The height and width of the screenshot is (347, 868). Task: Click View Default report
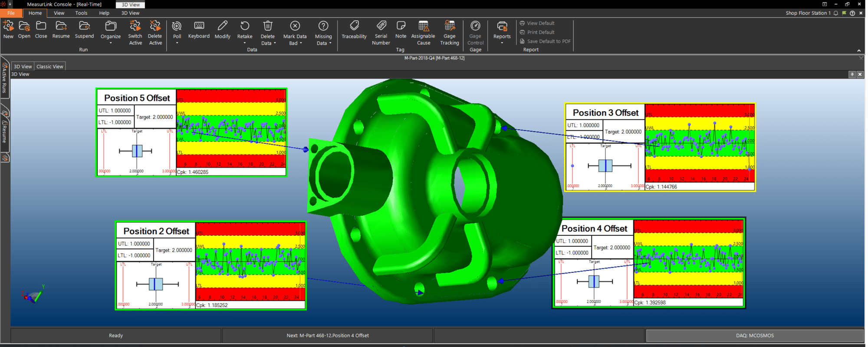click(537, 23)
